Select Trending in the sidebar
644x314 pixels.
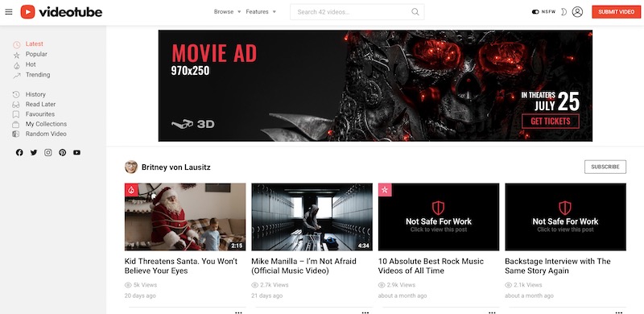(x=38, y=75)
